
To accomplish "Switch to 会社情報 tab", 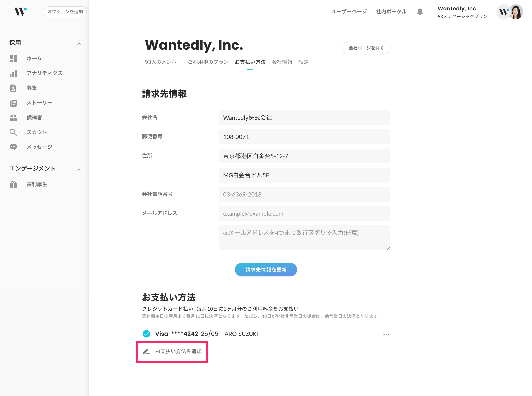I will coord(282,62).
